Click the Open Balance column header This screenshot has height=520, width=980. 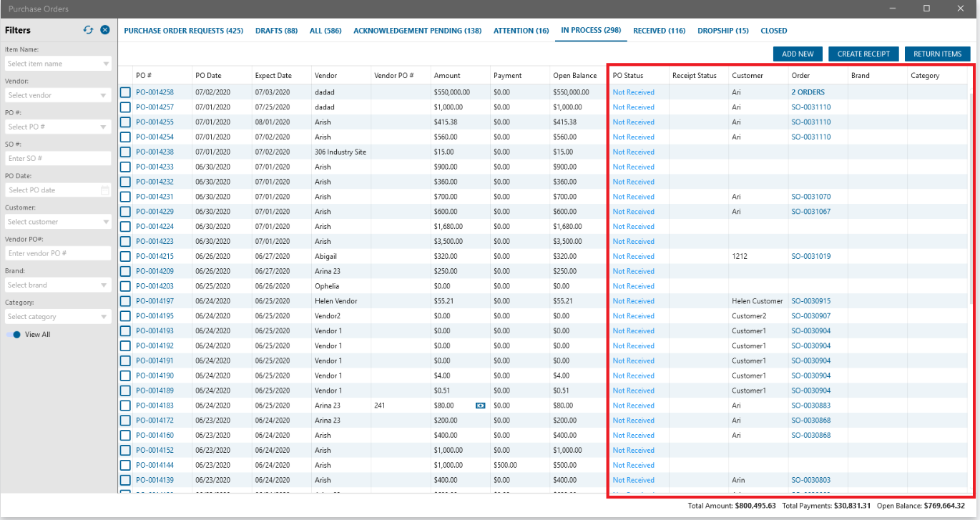[x=574, y=75]
